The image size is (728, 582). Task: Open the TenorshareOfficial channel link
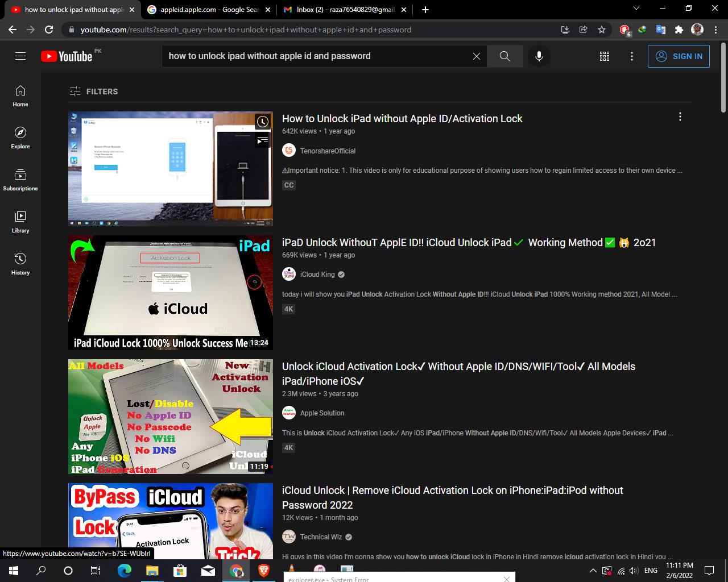coord(328,151)
